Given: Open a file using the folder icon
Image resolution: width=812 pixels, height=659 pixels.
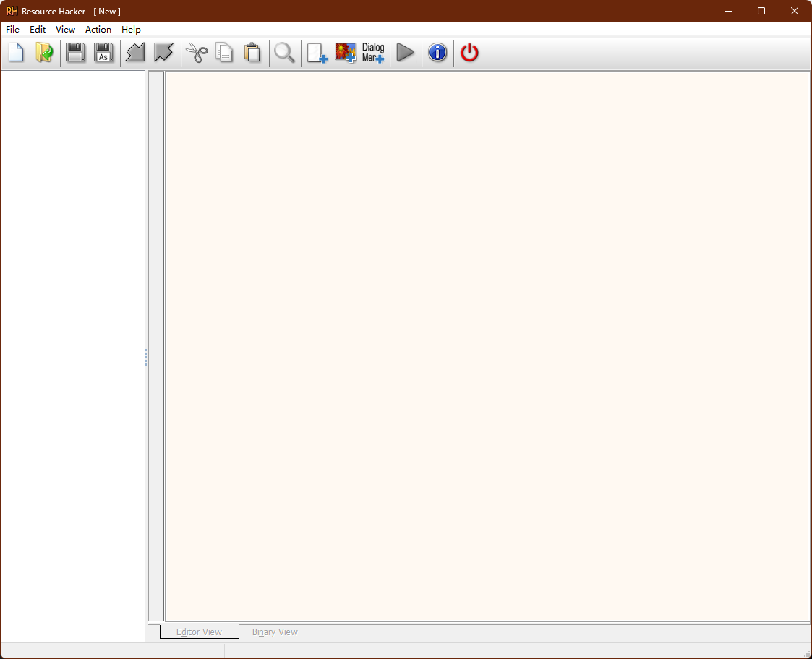Looking at the screenshot, I should tap(45, 53).
